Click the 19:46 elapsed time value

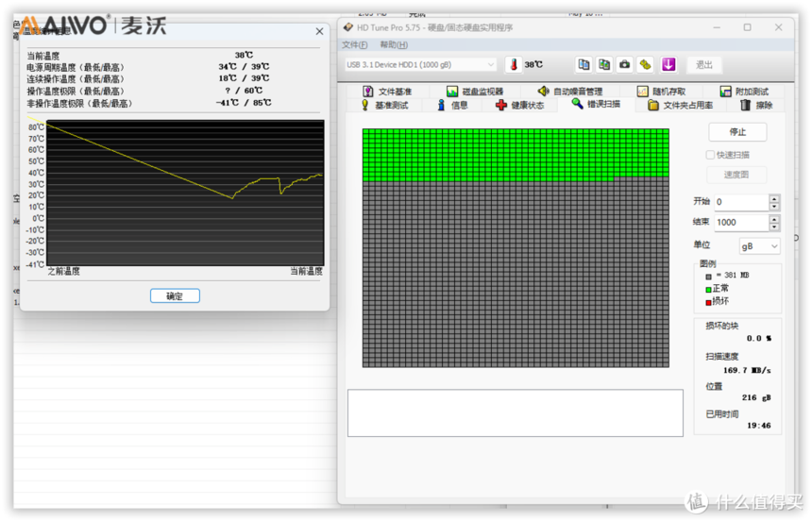click(x=759, y=426)
